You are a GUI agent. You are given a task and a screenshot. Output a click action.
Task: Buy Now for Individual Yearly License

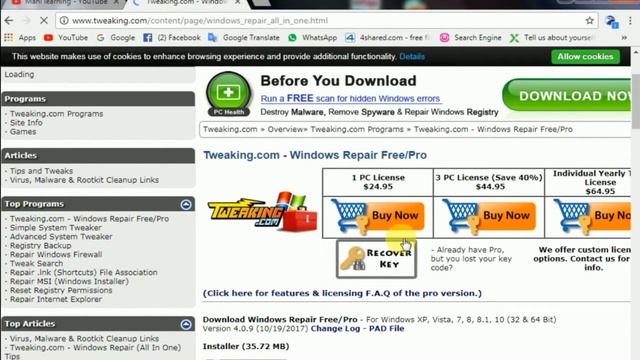pyautogui.click(x=592, y=217)
